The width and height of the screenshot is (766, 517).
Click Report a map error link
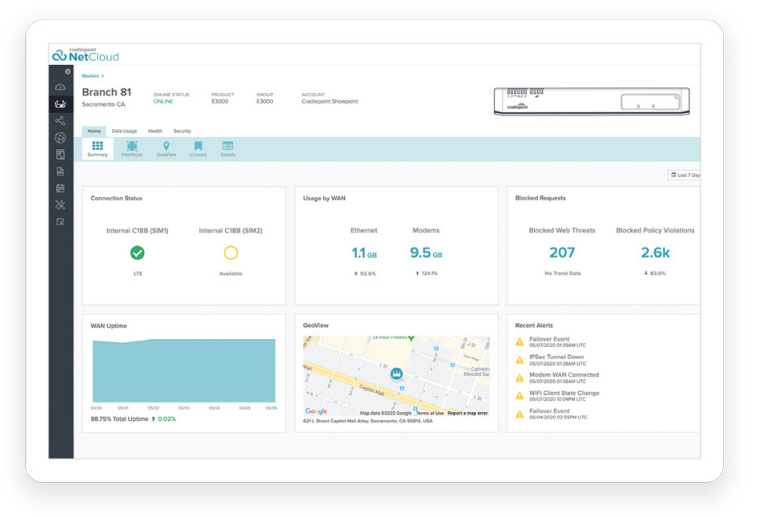468,413
